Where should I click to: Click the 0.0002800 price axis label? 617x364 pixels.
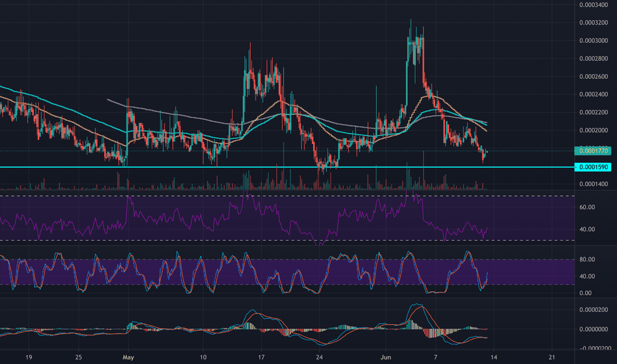pyautogui.click(x=593, y=59)
